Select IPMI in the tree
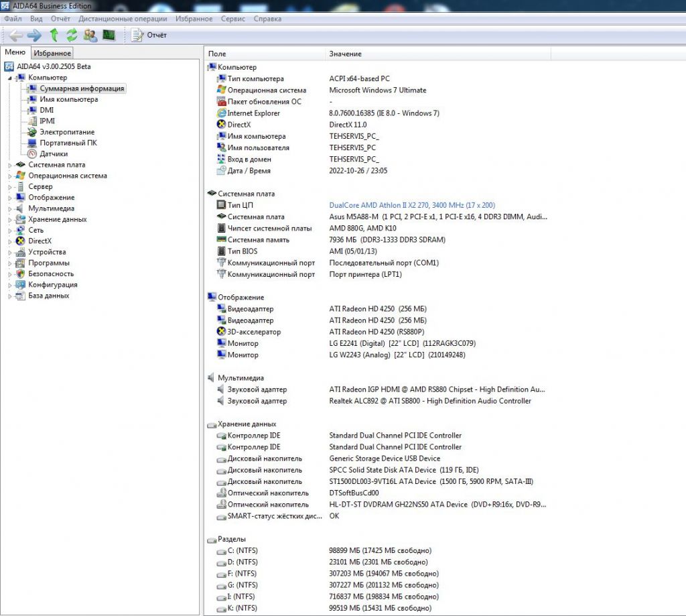686x616 pixels. pyautogui.click(x=48, y=121)
